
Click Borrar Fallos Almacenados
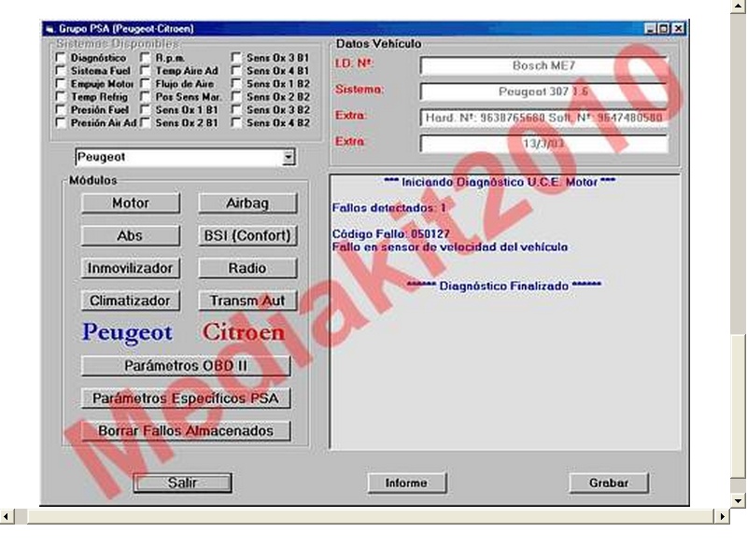coord(186,431)
